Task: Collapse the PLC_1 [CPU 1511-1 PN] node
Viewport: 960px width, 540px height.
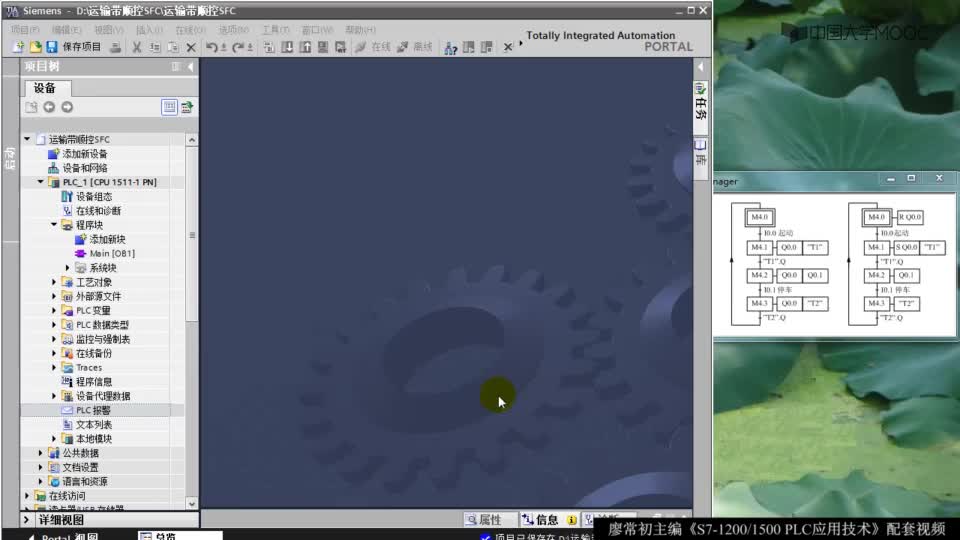Action: point(40,182)
